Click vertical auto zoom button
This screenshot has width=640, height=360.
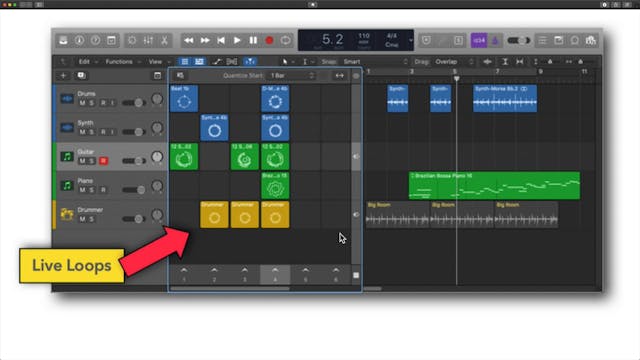[x=505, y=62]
